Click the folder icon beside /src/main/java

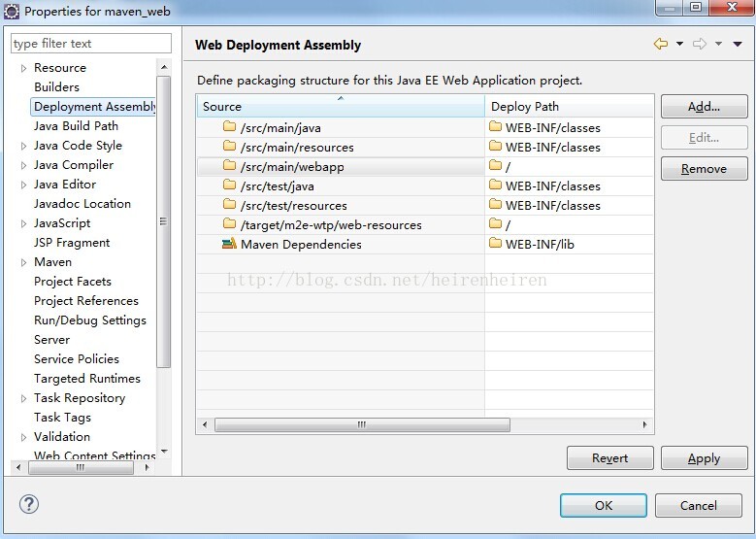tap(229, 127)
